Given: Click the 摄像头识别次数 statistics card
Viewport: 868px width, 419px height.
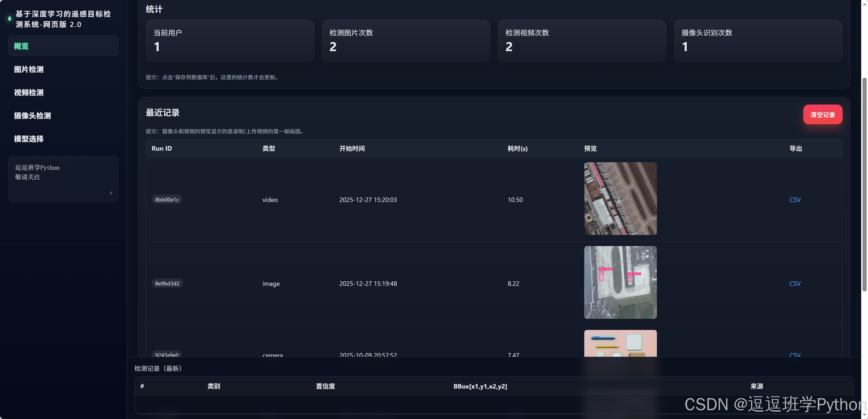Looking at the screenshot, I should (758, 40).
